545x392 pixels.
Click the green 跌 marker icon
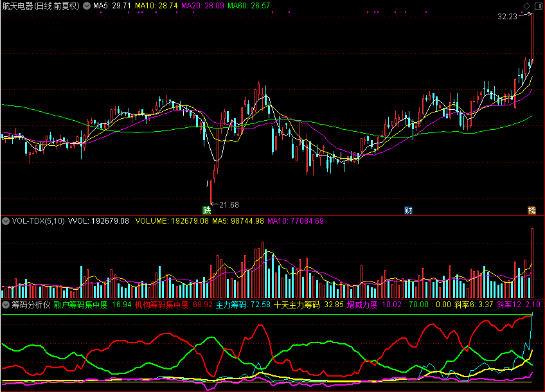click(x=207, y=210)
